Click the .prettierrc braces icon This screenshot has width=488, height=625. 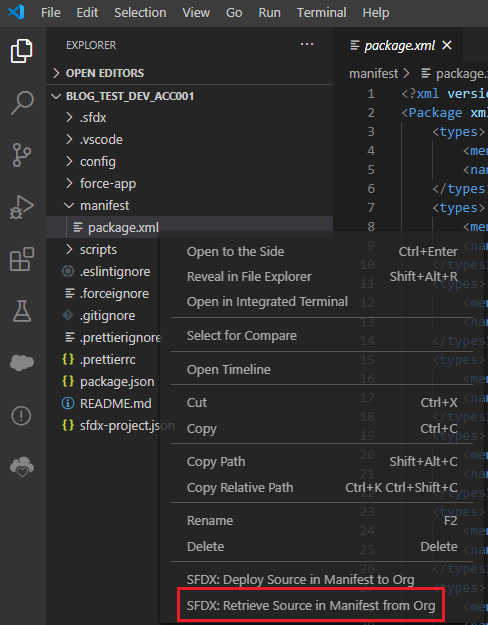click(x=68, y=360)
